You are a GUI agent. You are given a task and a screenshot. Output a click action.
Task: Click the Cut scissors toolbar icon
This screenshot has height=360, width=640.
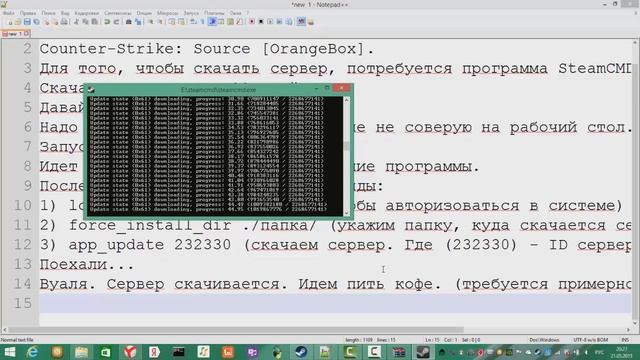point(76,22)
